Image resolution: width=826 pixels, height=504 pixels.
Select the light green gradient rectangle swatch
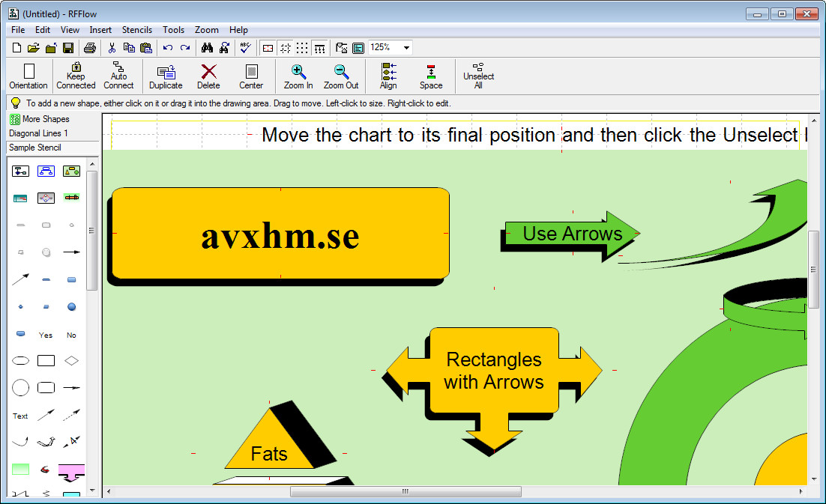pyautogui.click(x=20, y=470)
